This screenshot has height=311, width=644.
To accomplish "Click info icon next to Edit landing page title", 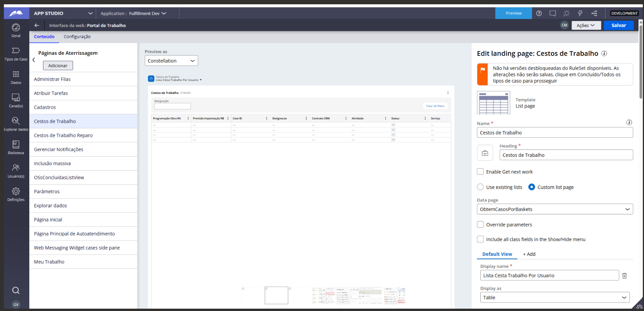I will [604, 54].
